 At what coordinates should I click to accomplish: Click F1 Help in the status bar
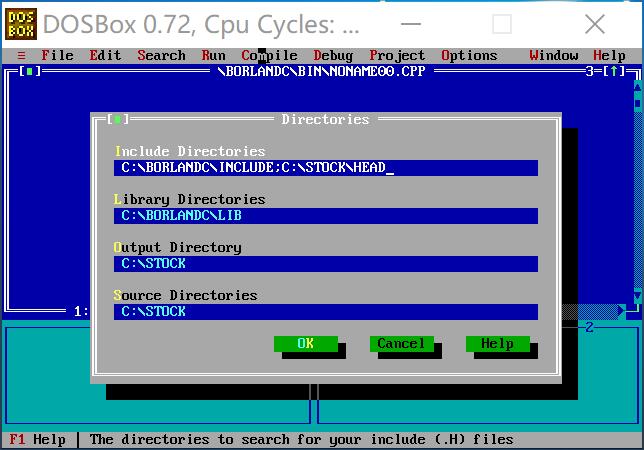[x=37, y=440]
